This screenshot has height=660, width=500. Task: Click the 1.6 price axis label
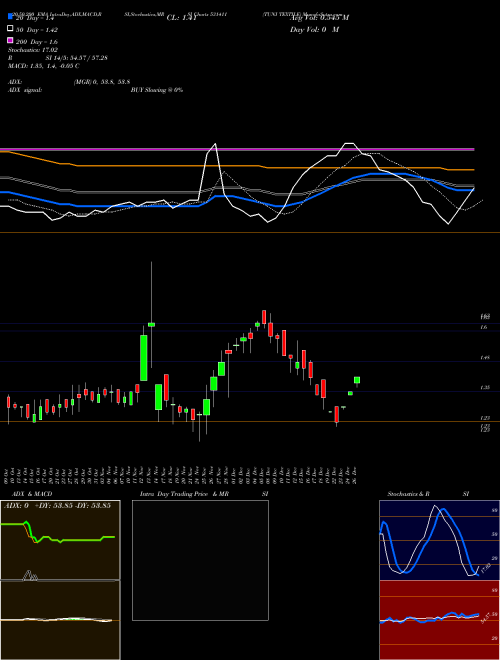[x=484, y=327]
